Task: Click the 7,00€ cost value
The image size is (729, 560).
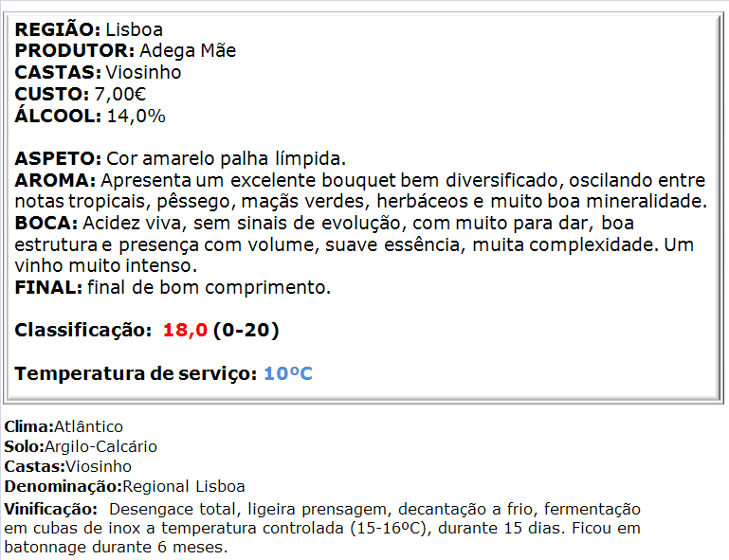Action: [120, 95]
